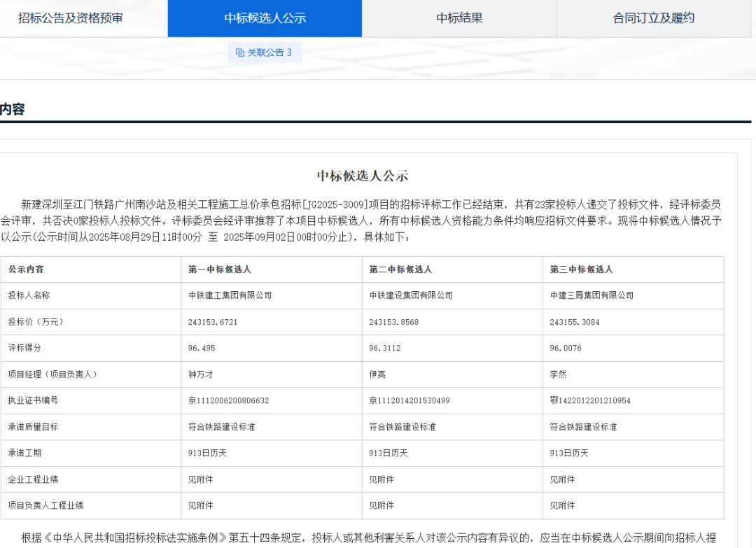Click project manager name 钟万才
This screenshot has height=548, width=756.
tap(199, 374)
